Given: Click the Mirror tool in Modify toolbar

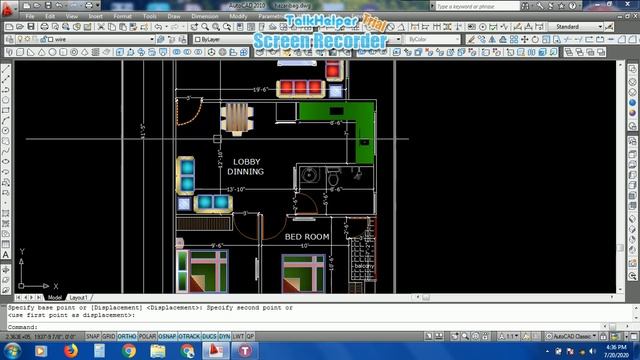Looking at the screenshot, I should pyautogui.click(x=493, y=39).
